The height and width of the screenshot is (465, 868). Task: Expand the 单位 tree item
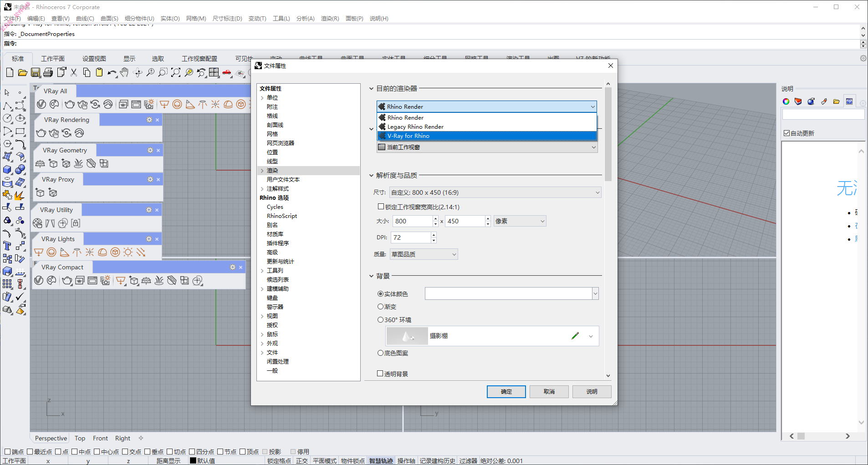[262, 98]
